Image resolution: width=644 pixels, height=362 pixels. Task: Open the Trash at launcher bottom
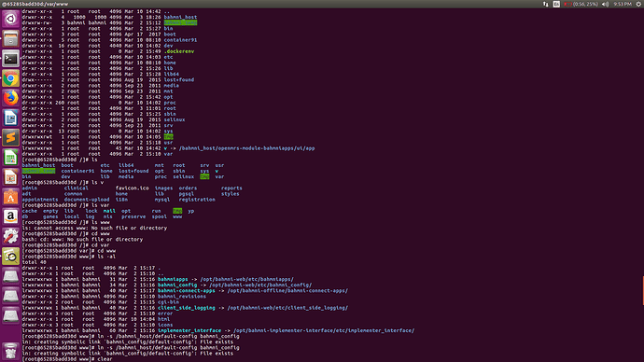pyautogui.click(x=10, y=352)
